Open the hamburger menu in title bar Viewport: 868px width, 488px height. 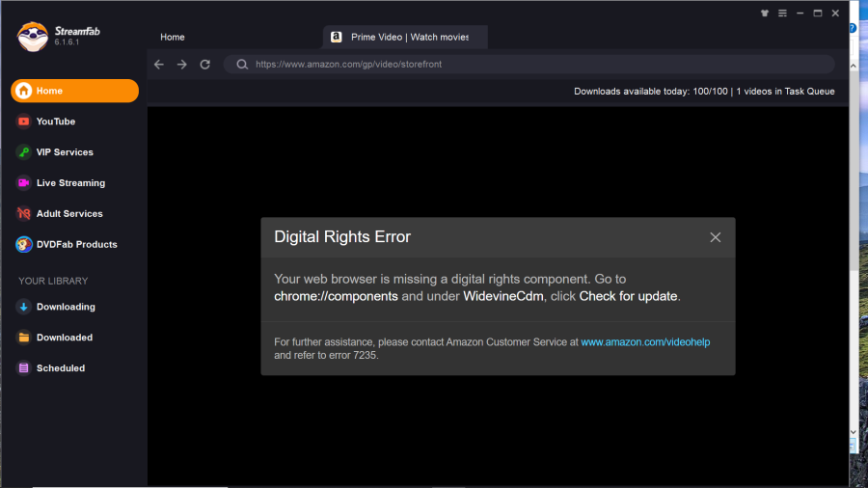tap(782, 14)
